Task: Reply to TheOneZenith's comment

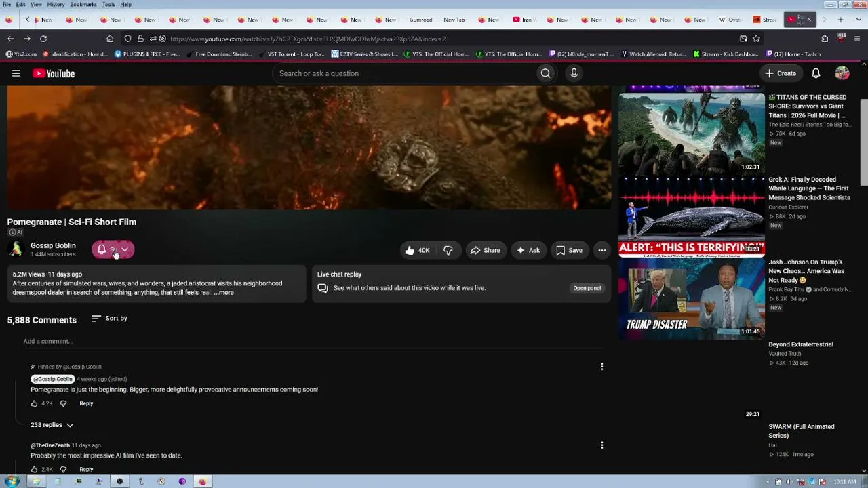Action: (86, 469)
